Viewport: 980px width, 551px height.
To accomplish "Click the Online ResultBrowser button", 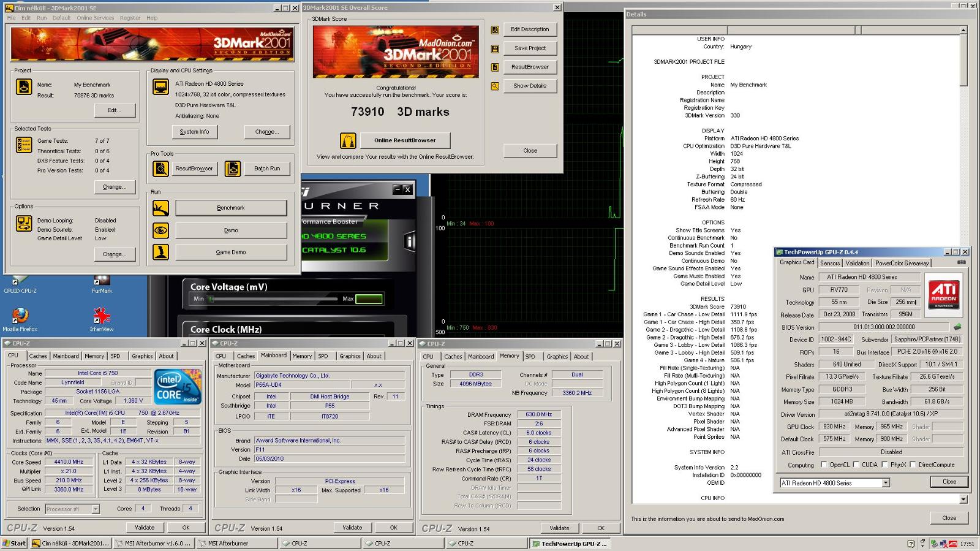I will (x=405, y=140).
